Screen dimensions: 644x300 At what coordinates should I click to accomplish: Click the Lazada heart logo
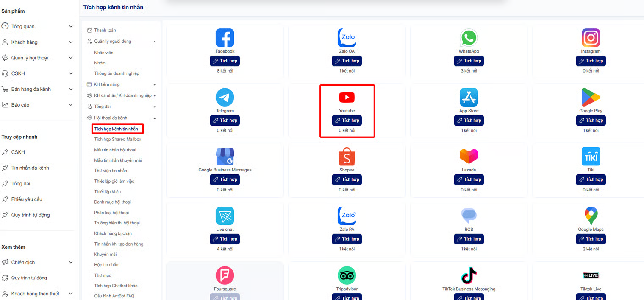tap(469, 156)
